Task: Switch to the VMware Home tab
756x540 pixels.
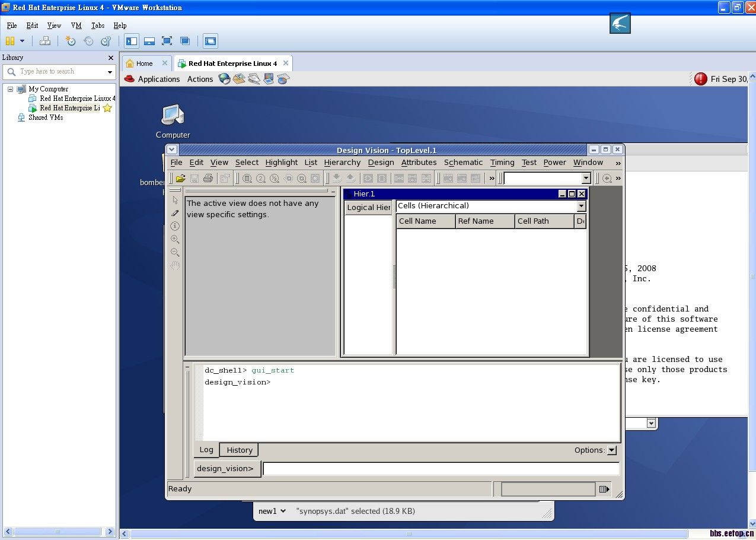Action: coord(146,63)
